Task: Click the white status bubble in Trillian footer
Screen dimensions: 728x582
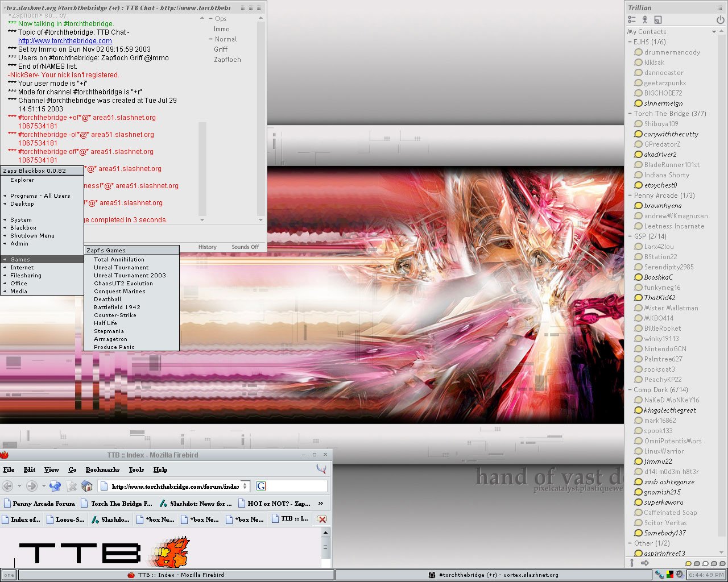Action: [x=706, y=564]
